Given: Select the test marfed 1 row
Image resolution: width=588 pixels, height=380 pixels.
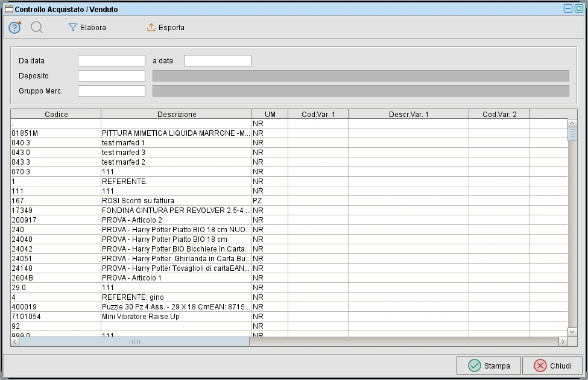Looking at the screenshot, I should click(x=289, y=143).
